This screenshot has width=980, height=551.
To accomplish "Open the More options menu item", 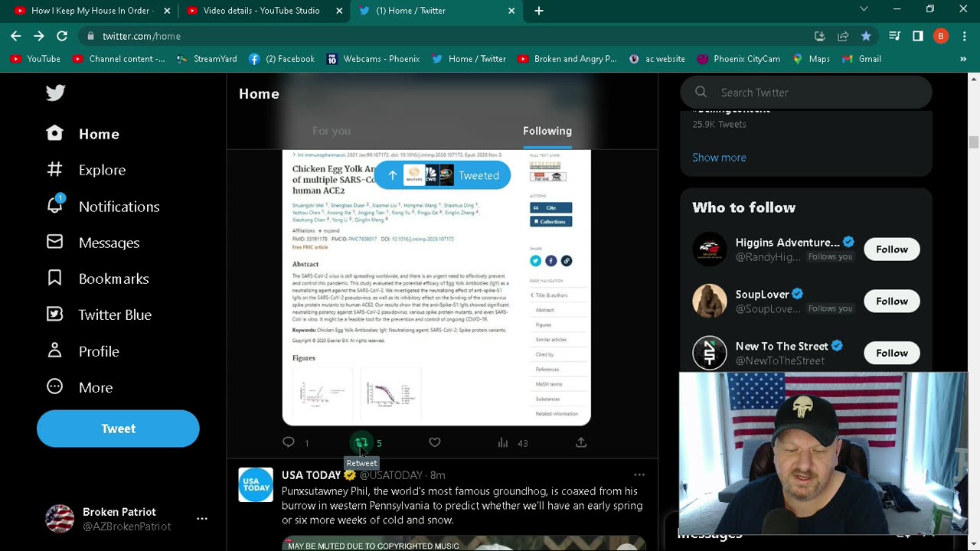I will [x=79, y=387].
